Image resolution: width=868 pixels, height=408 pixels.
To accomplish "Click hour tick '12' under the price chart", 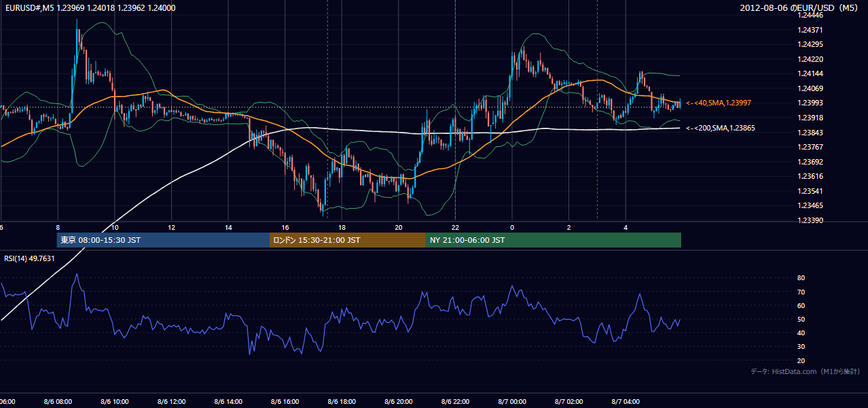I will 171,228.
